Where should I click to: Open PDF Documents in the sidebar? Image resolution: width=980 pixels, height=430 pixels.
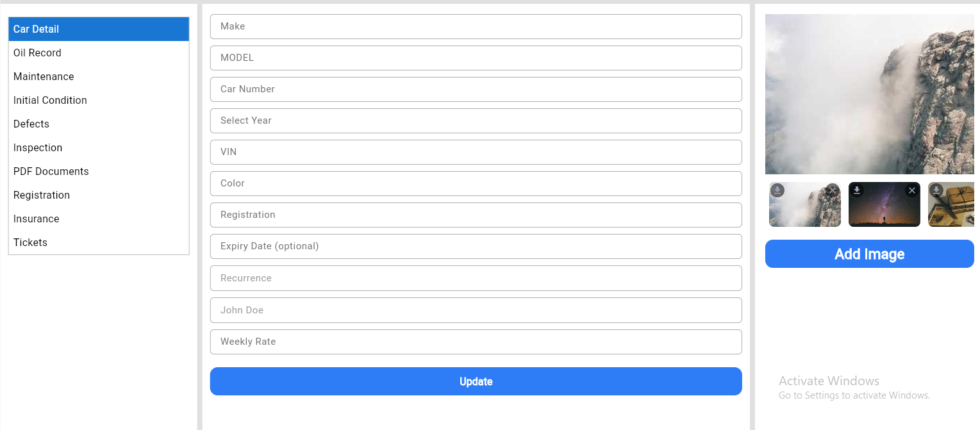click(x=51, y=171)
